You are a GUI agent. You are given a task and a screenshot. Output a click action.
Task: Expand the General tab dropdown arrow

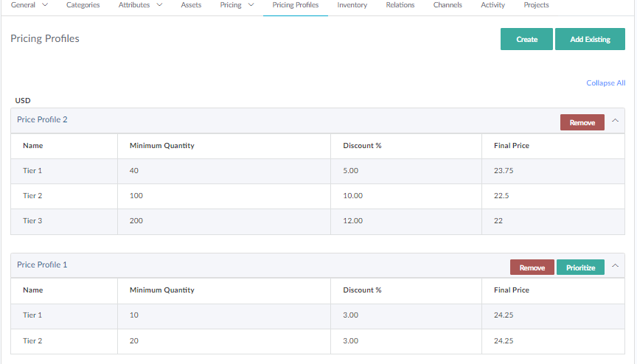(x=46, y=5)
